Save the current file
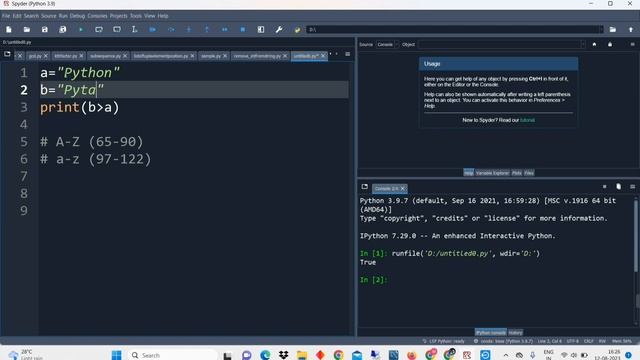 point(44,29)
